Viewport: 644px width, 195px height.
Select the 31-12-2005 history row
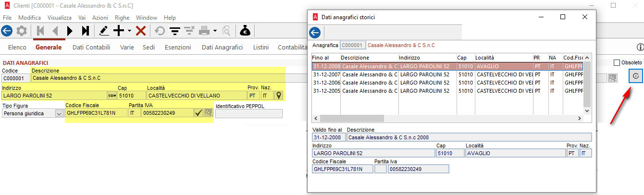pos(447,90)
